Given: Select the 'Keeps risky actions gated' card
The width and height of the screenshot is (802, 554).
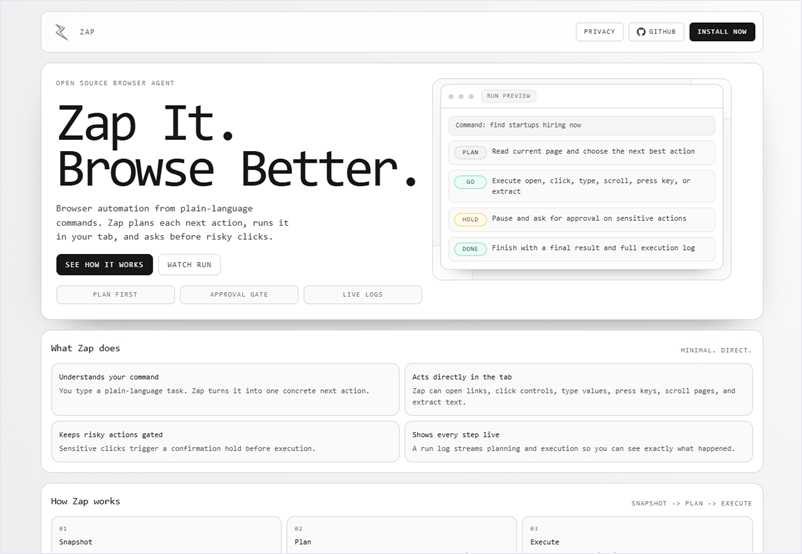Looking at the screenshot, I should coord(225,441).
